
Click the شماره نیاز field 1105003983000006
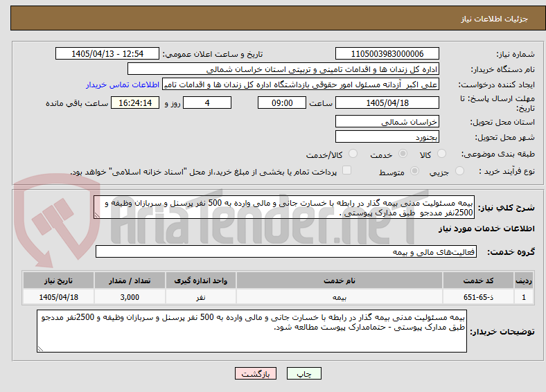click(x=387, y=53)
